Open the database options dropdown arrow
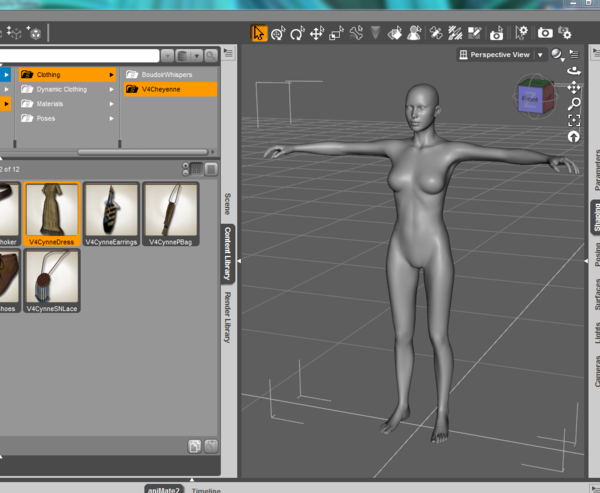 [x=196, y=56]
